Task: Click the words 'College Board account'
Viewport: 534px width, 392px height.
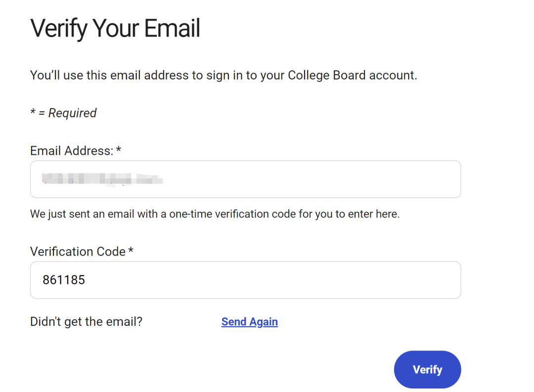Action: coord(352,76)
